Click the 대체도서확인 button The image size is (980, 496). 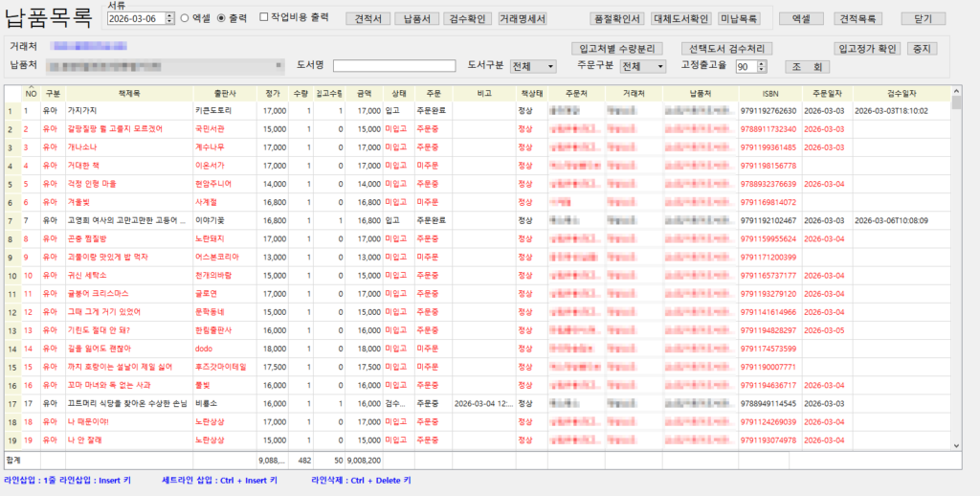point(681,18)
